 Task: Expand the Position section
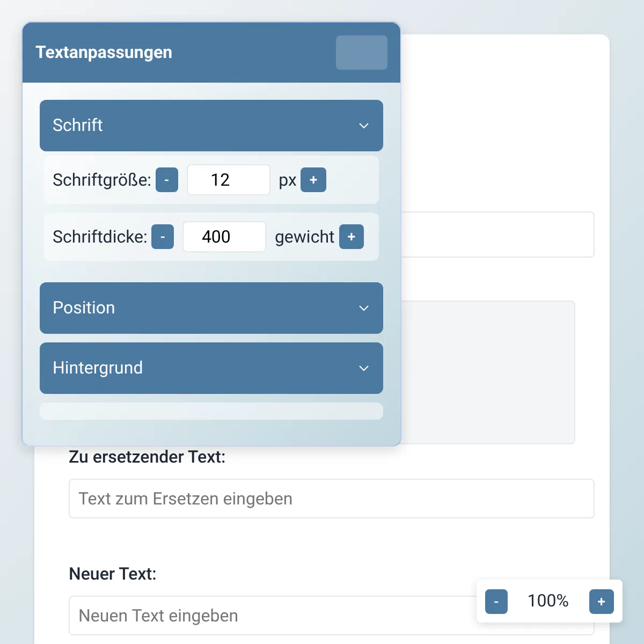click(x=211, y=308)
